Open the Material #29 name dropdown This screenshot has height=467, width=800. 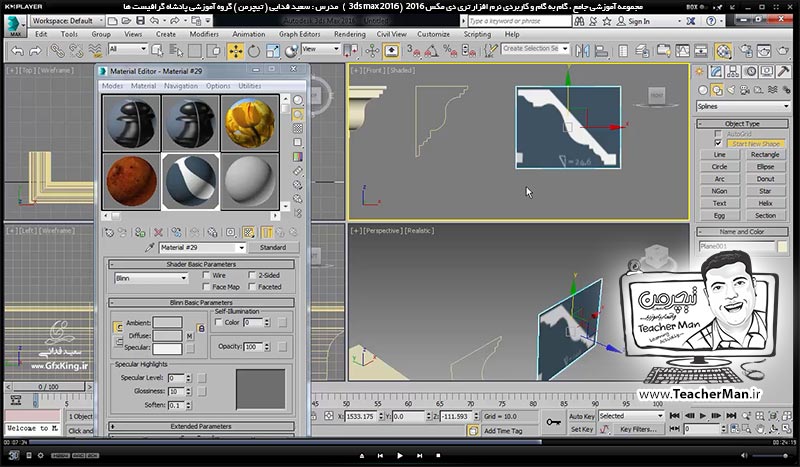[203, 248]
